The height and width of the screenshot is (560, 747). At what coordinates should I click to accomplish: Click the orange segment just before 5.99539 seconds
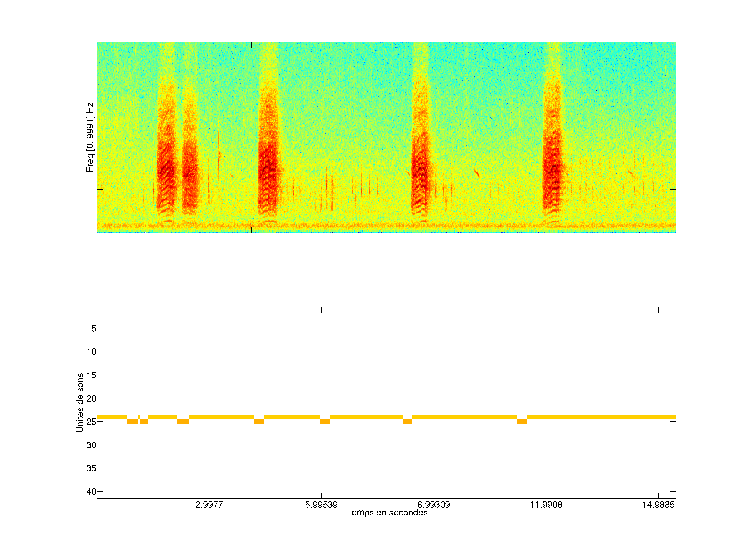click(x=325, y=422)
